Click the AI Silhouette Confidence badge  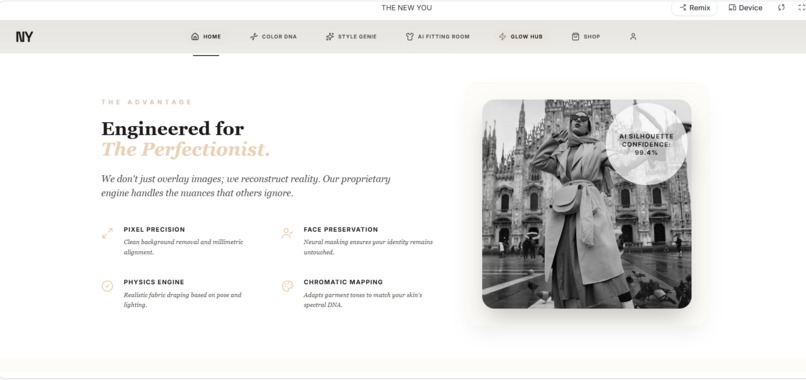point(646,144)
